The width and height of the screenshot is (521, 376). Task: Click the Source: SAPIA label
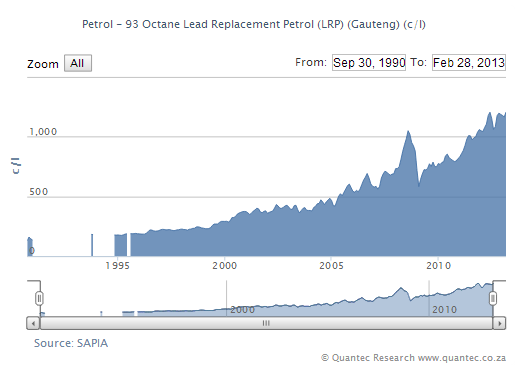(71, 343)
